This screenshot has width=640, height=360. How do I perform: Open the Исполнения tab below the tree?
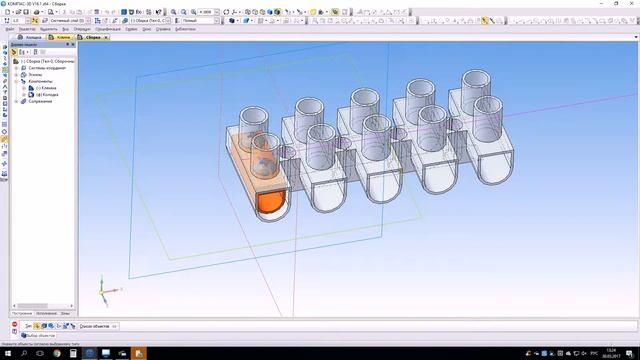(46, 313)
